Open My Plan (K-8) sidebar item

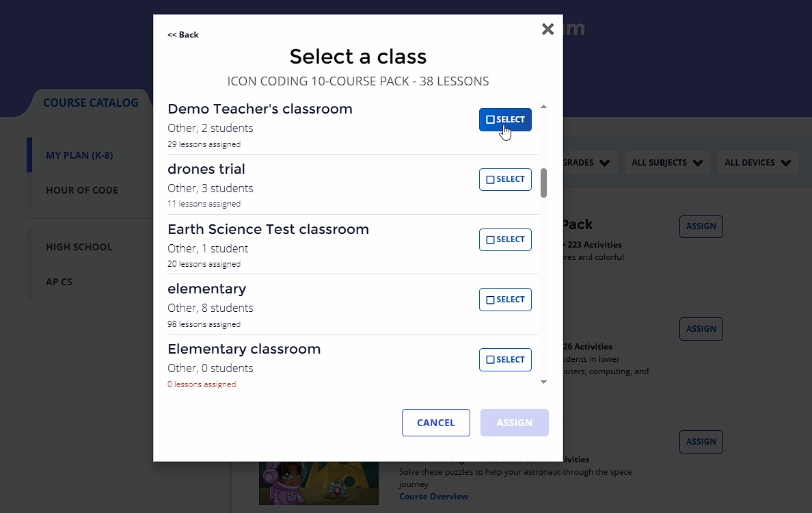point(79,155)
